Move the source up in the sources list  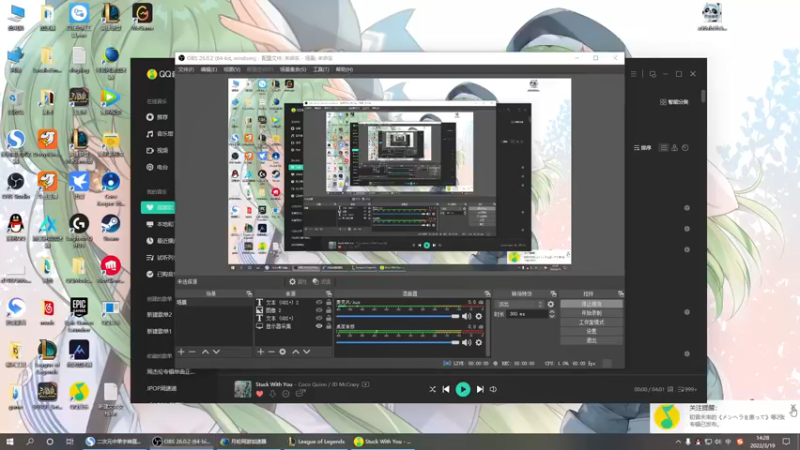coord(295,352)
